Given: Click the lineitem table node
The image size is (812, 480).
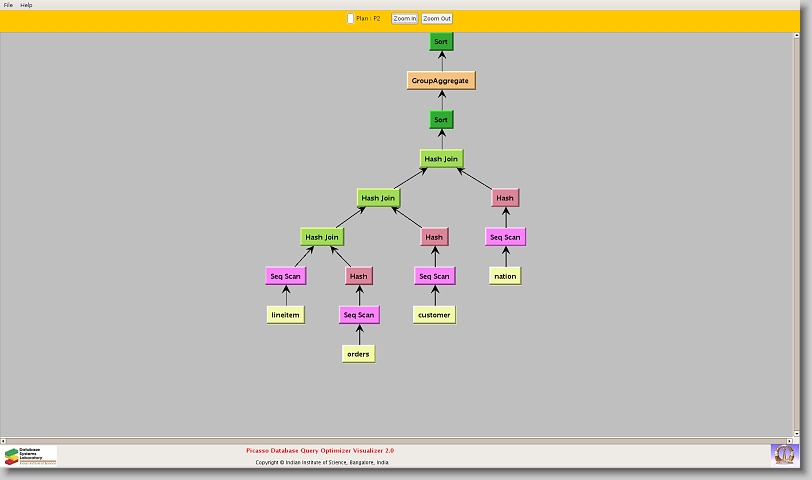Looking at the screenshot, I should tap(286, 314).
